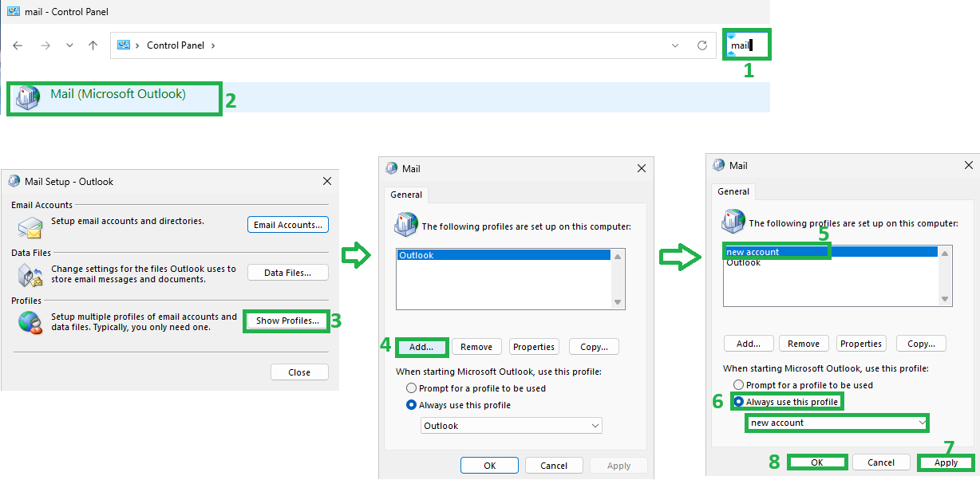Click the profiles icon in right Mail dialog
980x480 pixels.
(x=733, y=221)
